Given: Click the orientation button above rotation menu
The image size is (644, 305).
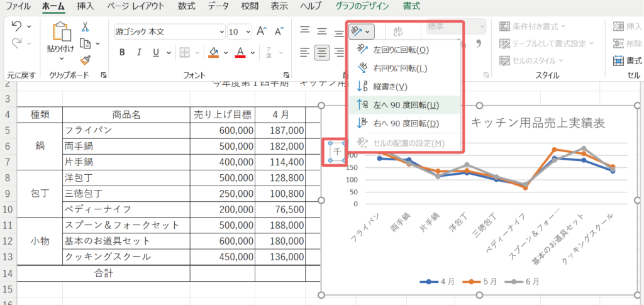Looking at the screenshot, I should pos(362,31).
